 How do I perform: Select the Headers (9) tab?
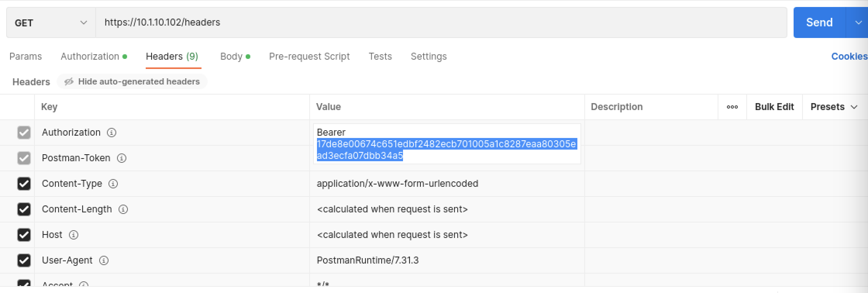pos(172,57)
